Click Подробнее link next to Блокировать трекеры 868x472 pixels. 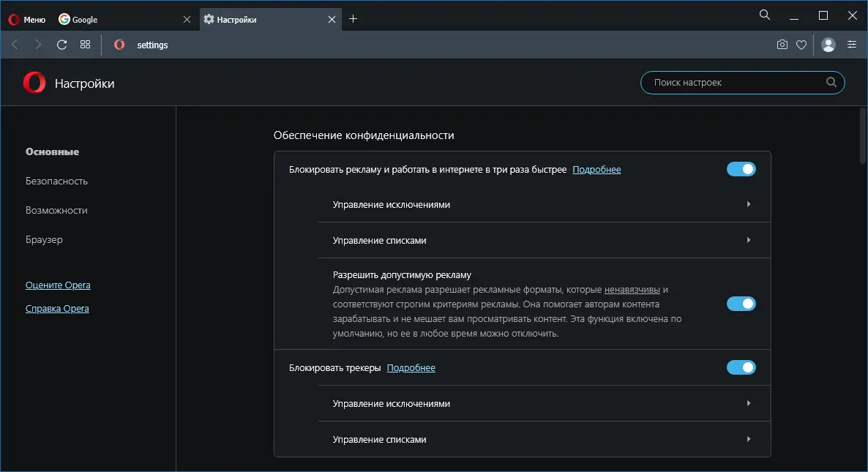click(x=411, y=368)
